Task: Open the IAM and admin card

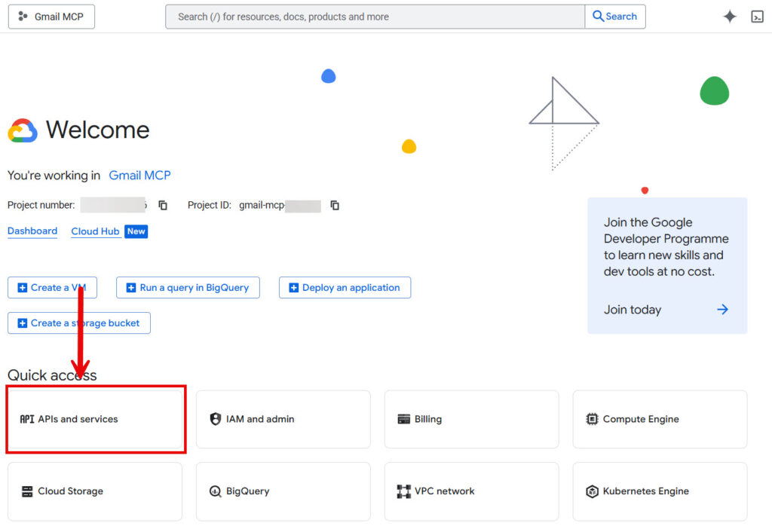Action: pyautogui.click(x=283, y=419)
